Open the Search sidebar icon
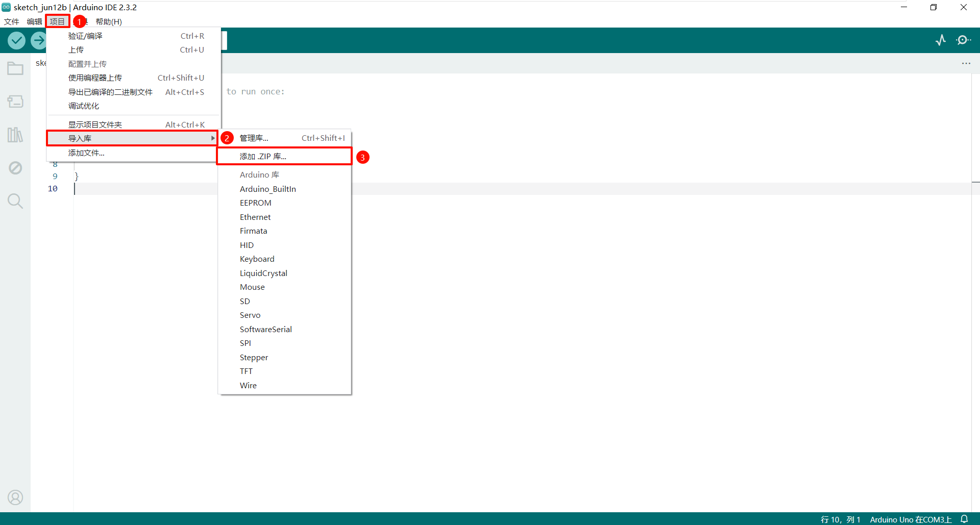This screenshot has height=525, width=980. tap(15, 201)
